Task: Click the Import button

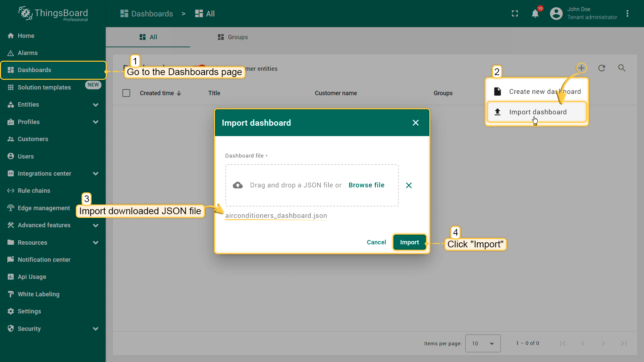Action: coord(409,242)
